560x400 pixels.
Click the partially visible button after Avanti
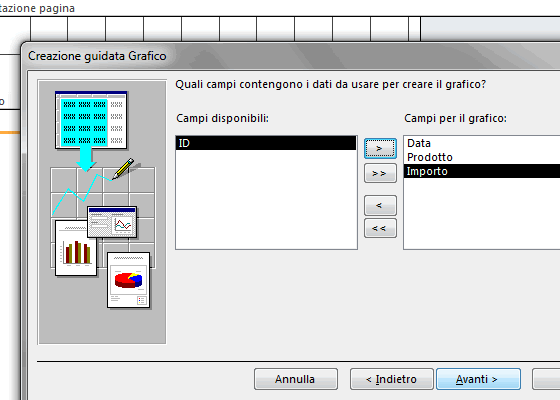point(546,379)
